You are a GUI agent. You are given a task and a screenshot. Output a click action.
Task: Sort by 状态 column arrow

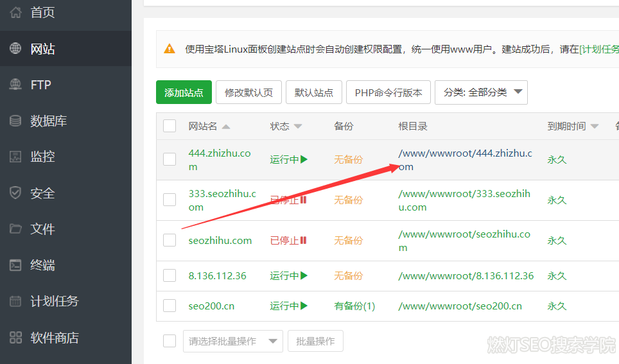[x=298, y=126]
